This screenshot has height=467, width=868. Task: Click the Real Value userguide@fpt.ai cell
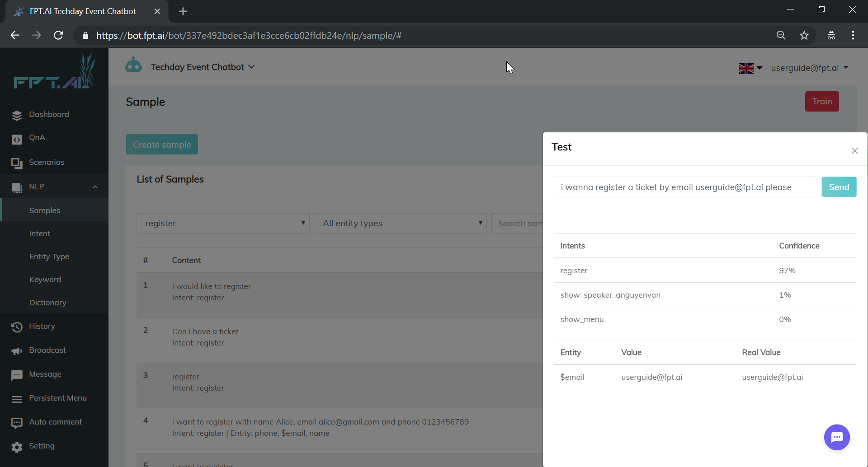tap(772, 377)
